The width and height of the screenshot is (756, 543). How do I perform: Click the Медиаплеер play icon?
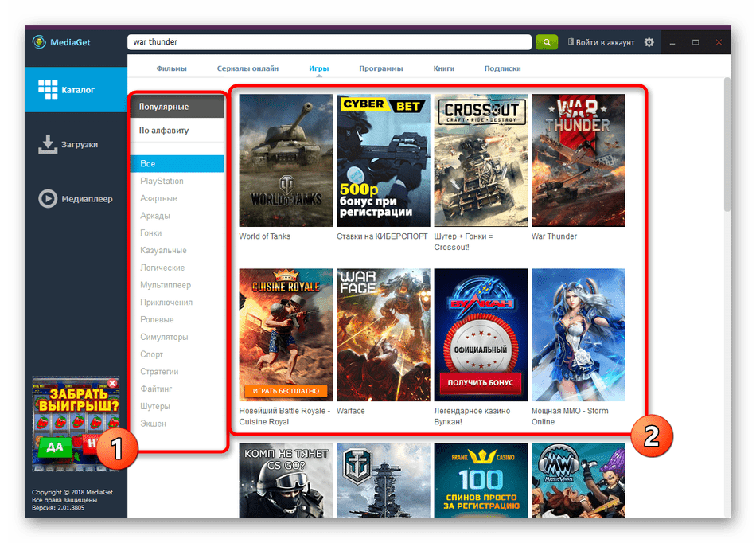(47, 199)
